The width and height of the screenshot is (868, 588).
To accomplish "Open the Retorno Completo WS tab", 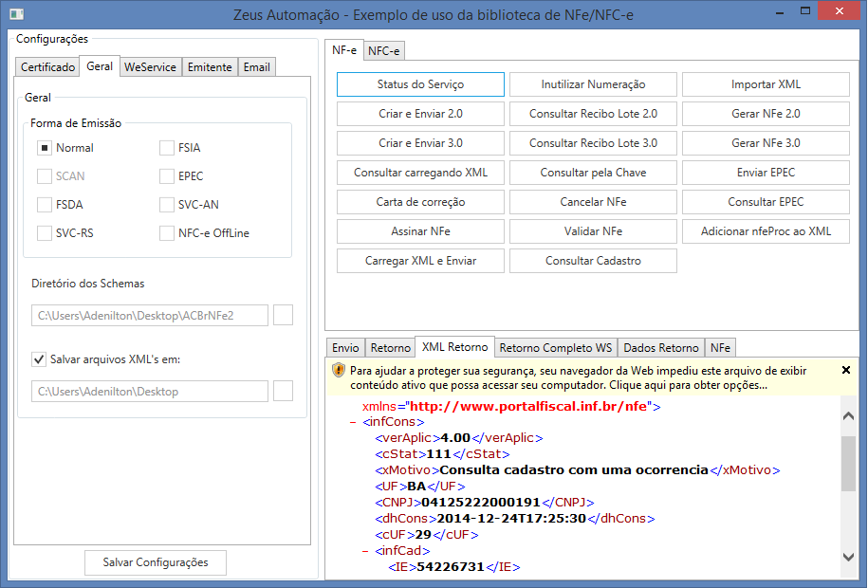I will coord(556,348).
